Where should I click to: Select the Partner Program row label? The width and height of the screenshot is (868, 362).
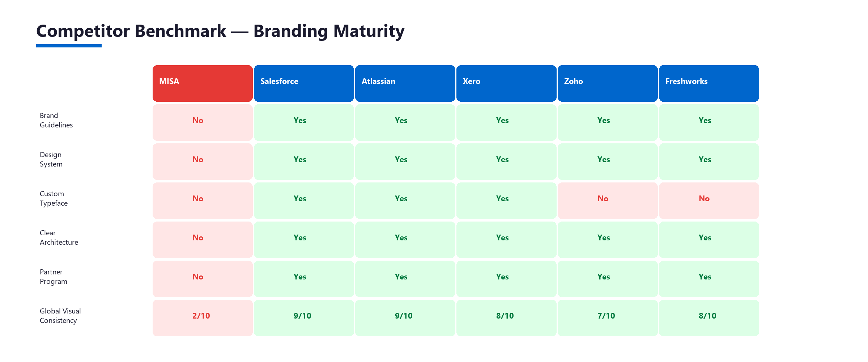coord(53,277)
